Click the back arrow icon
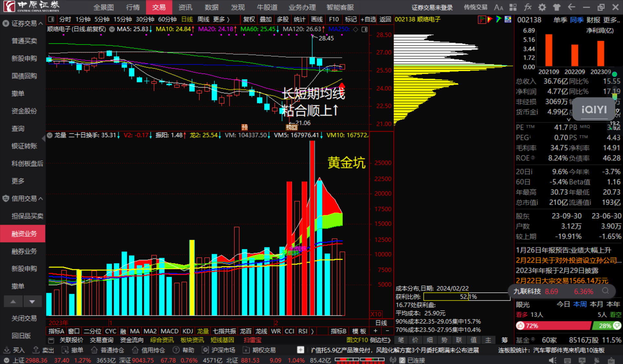Viewport: 623px width, 364px height. coord(571,7)
